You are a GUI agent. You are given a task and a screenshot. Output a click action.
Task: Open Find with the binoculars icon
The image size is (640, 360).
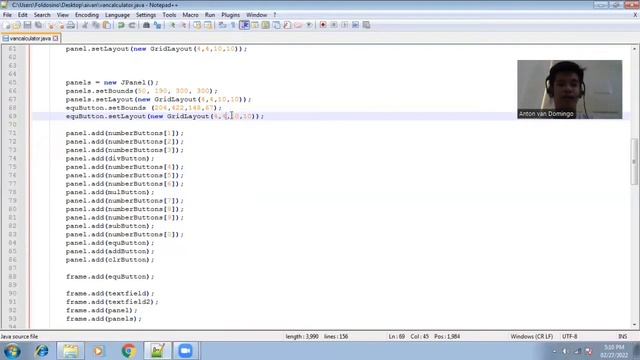click(x=146, y=25)
